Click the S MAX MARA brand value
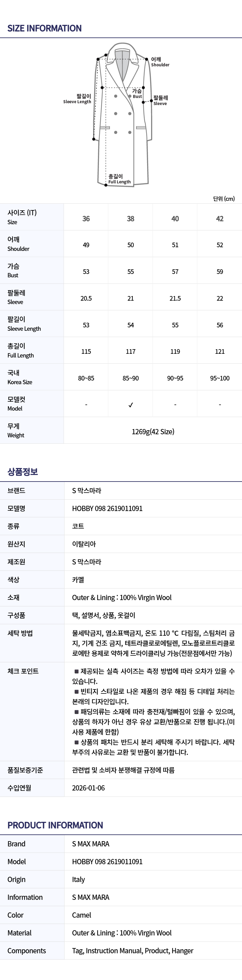The height and width of the screenshot is (980, 242). 91,844
